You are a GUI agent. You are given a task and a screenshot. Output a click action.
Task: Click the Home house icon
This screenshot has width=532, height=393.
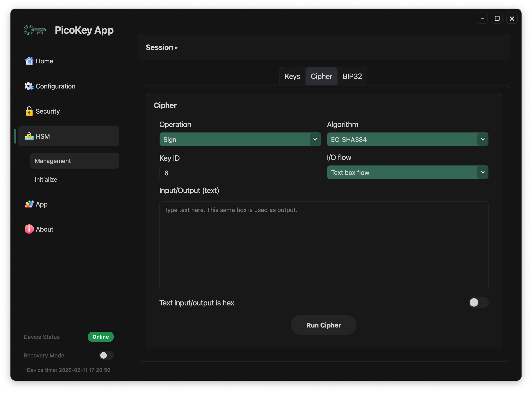click(29, 61)
